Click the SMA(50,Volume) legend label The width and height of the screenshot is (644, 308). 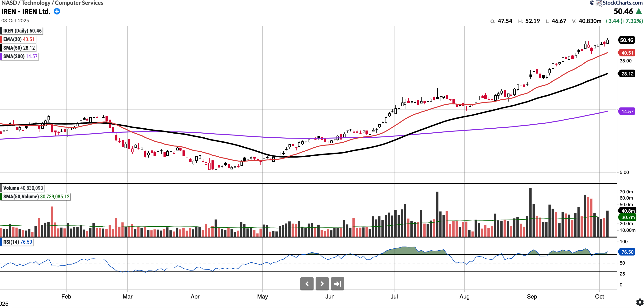tap(36, 196)
